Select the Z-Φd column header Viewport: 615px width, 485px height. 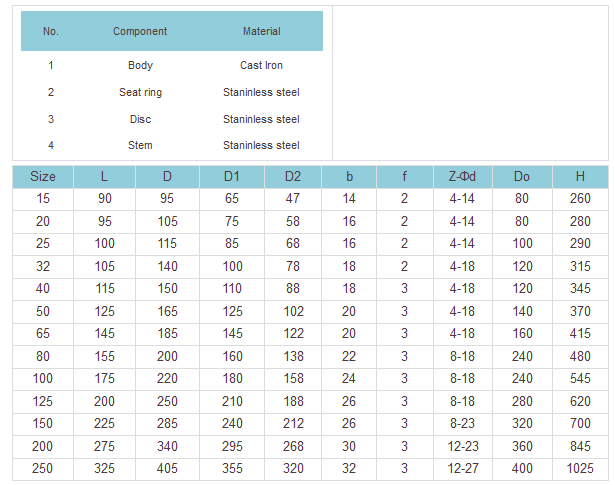(462, 177)
